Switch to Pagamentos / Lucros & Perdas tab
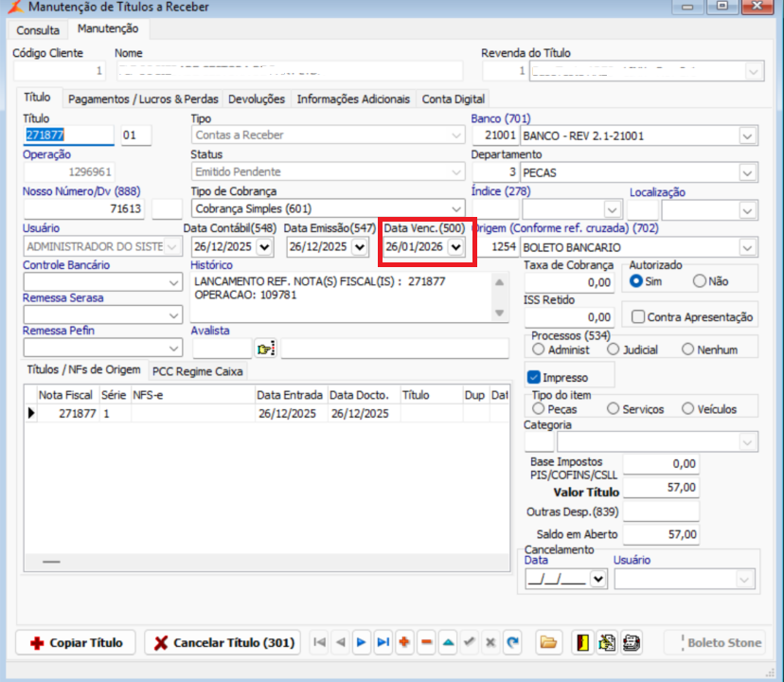Screen dimensions: 784x682 pos(143,99)
